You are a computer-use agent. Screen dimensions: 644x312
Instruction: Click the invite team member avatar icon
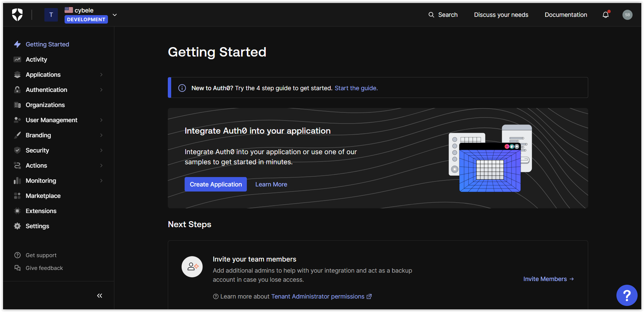click(x=192, y=267)
